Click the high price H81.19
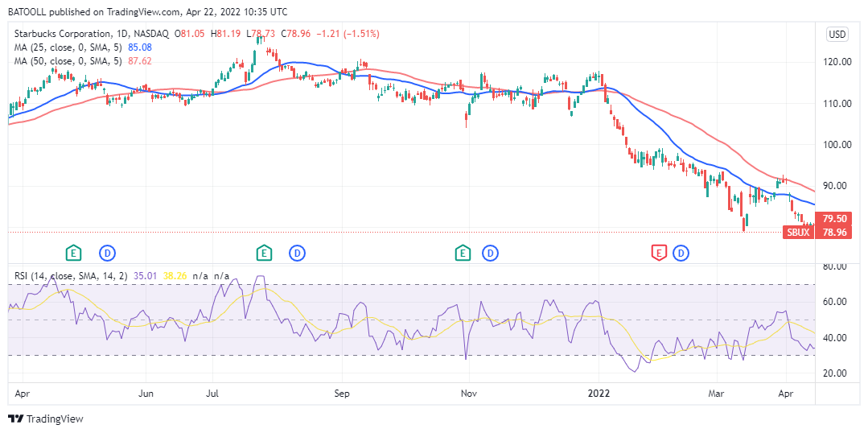Image resolution: width=868 pixels, height=433 pixels. (226, 34)
